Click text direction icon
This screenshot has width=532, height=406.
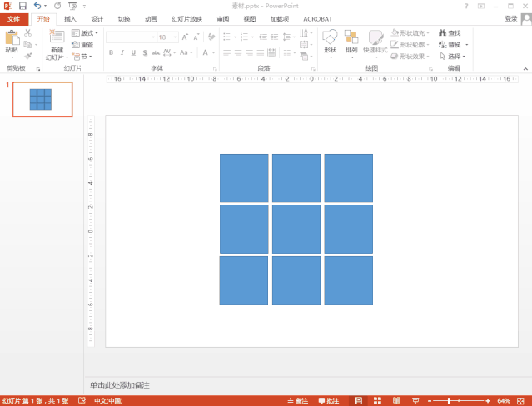(x=306, y=33)
